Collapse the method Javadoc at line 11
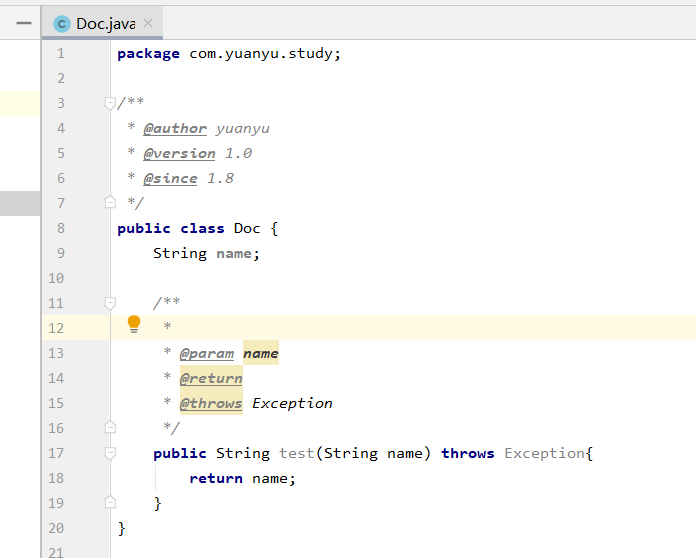Viewport: 696px width, 558px height. pyautogui.click(x=110, y=303)
